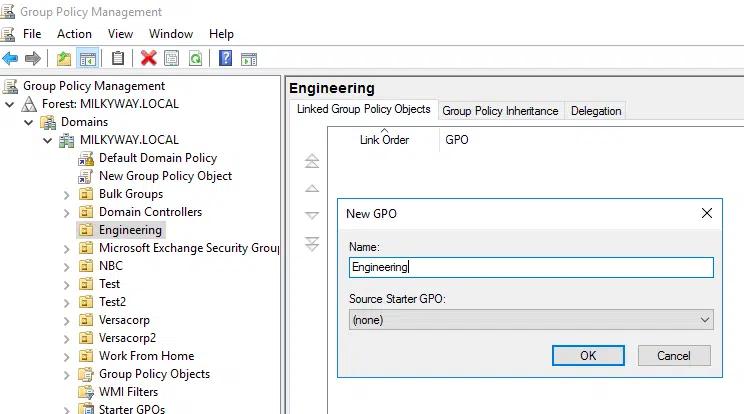Click the Properties toolbar icon
The height and width of the screenshot is (414, 744).
coord(171,58)
